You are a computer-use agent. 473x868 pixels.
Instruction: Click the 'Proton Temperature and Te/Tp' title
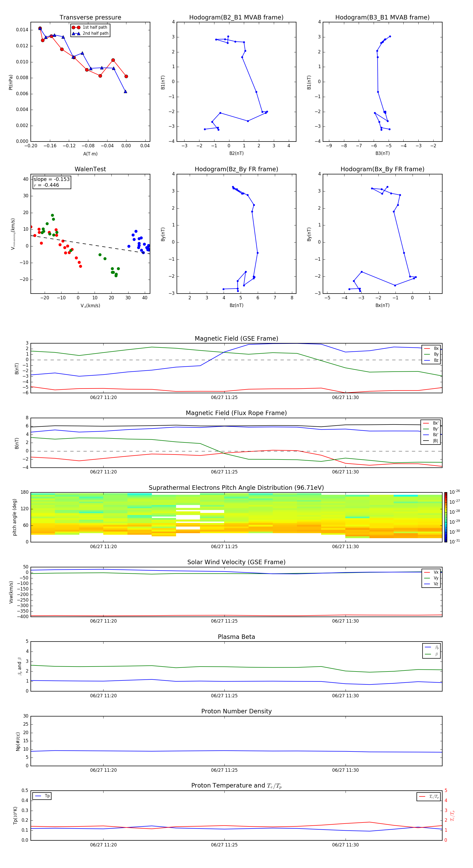[236, 785]
